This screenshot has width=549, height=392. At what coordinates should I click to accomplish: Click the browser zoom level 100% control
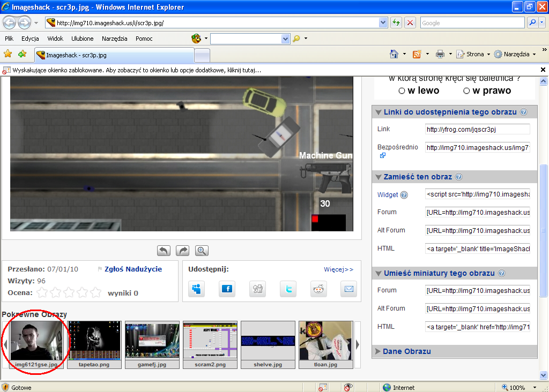[x=517, y=387]
